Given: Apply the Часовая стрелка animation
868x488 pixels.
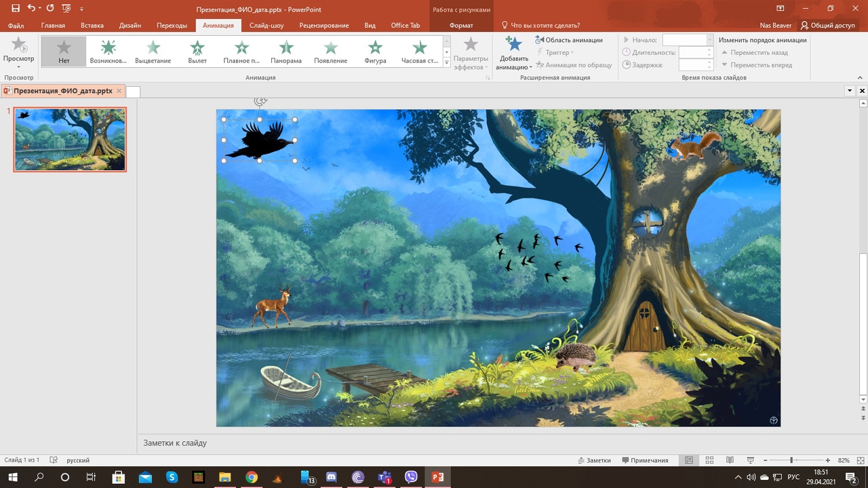Looking at the screenshot, I should click(x=420, y=51).
